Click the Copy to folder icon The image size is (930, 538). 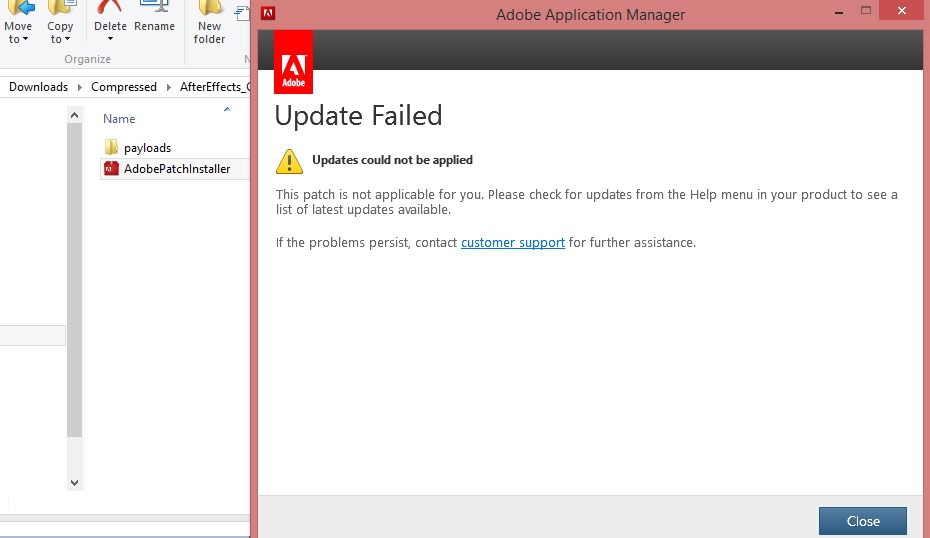(x=62, y=7)
